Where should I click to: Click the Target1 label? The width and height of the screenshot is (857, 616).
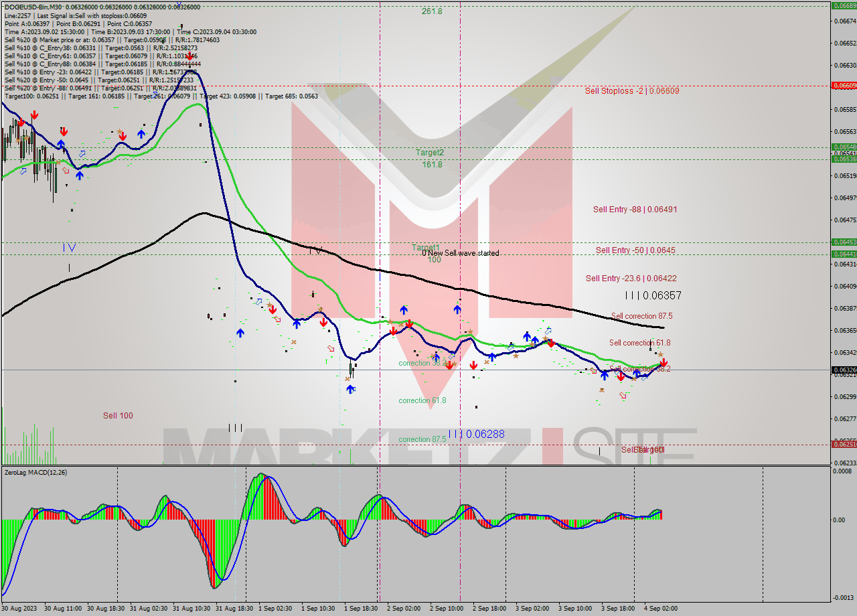[426, 248]
